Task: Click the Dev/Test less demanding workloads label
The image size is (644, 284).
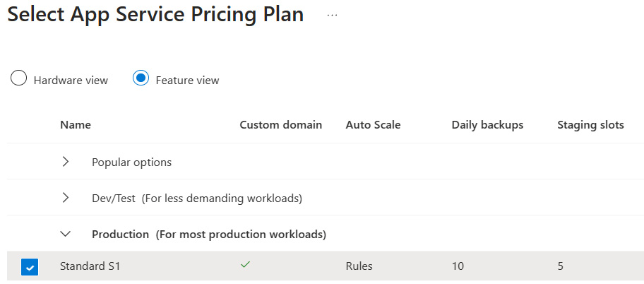Action: [197, 199]
